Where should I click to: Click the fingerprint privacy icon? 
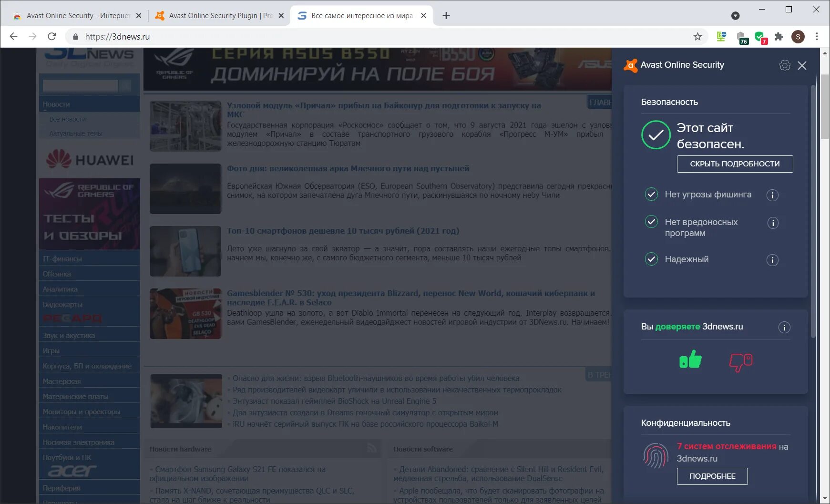[x=656, y=455]
